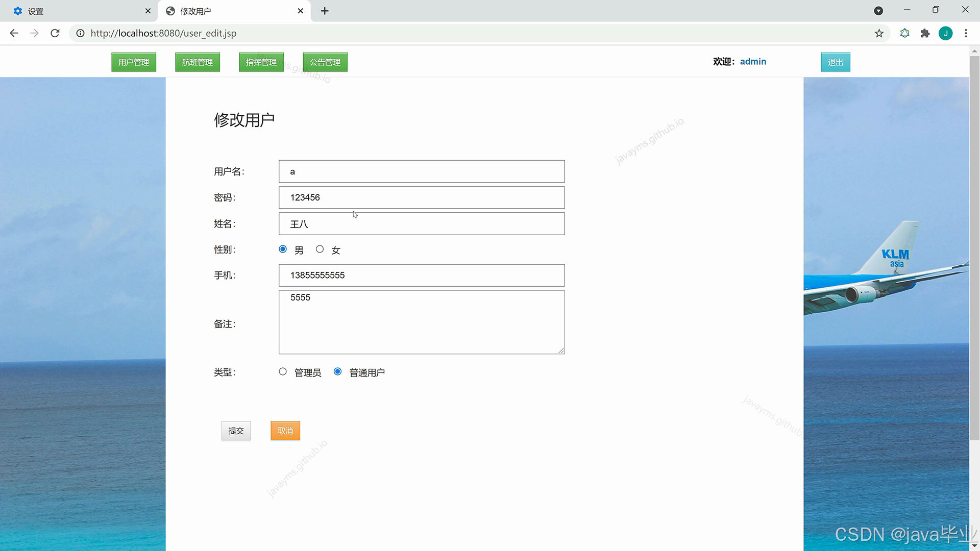Switch to the 修改用户 tab
This screenshot has height=551, width=980.
(234, 11)
